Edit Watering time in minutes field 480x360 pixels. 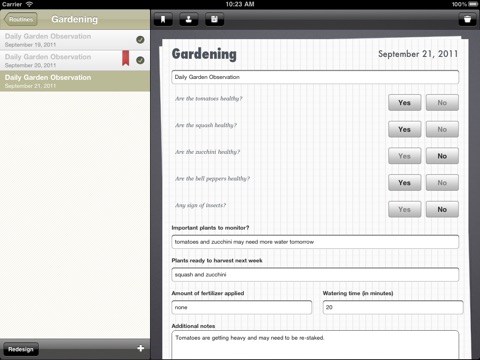[x=393, y=307]
